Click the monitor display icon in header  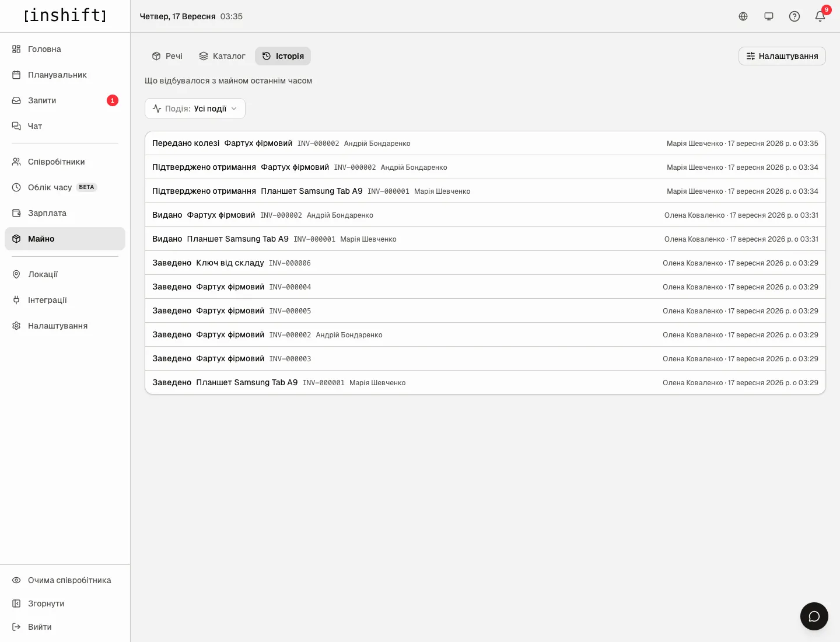coord(769,16)
